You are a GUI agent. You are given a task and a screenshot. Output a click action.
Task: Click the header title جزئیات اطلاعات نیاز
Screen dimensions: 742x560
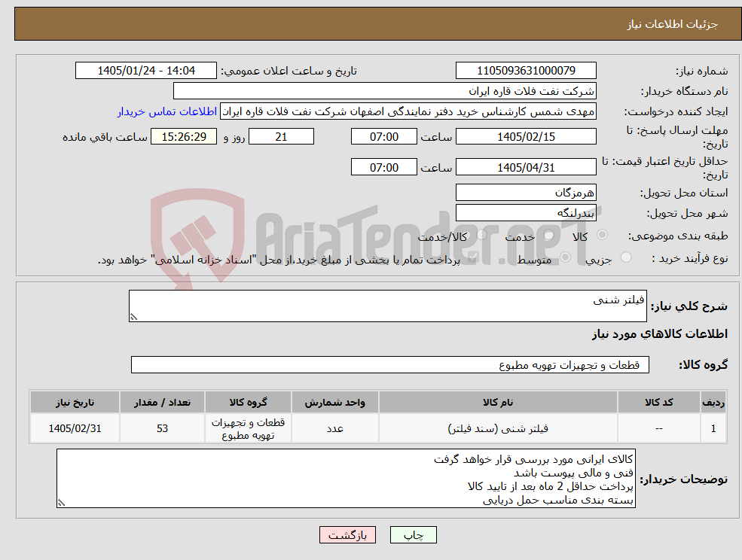pyautogui.click(x=673, y=24)
